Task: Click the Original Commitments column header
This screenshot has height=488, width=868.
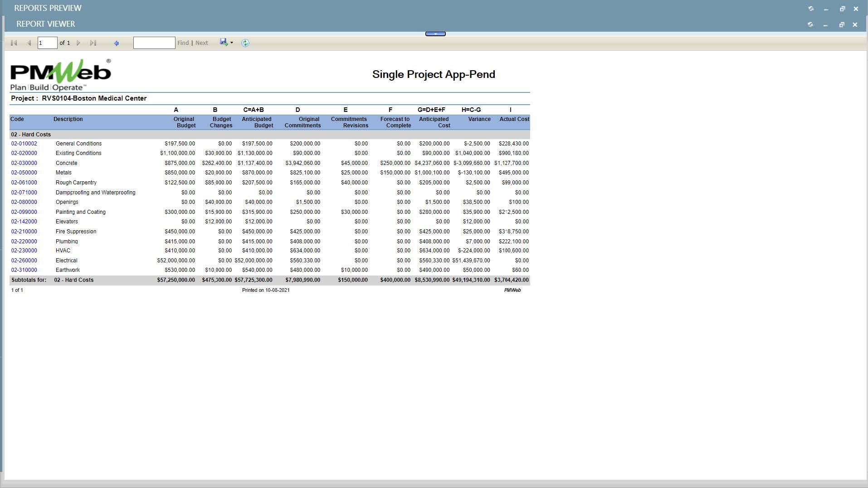Action: click(302, 122)
